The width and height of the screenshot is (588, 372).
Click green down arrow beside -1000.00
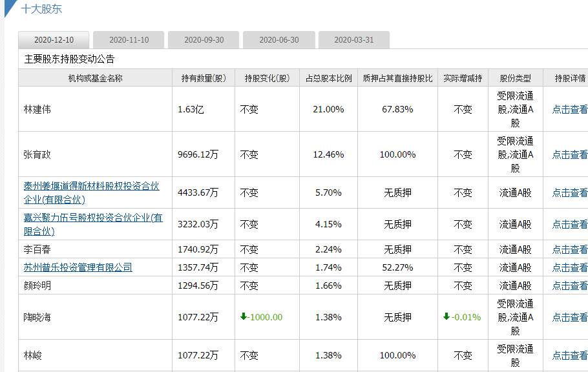tap(244, 317)
